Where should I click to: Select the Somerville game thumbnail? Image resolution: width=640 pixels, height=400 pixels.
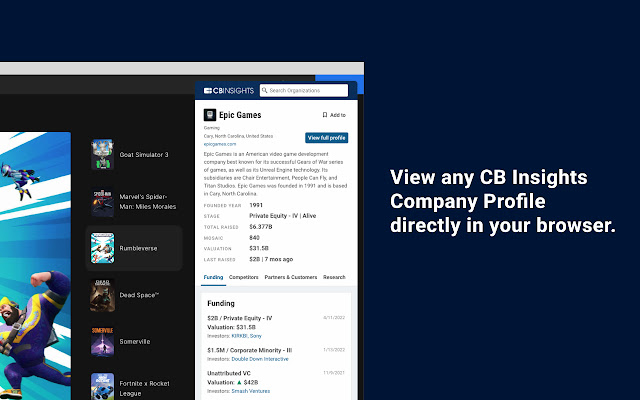(102, 342)
